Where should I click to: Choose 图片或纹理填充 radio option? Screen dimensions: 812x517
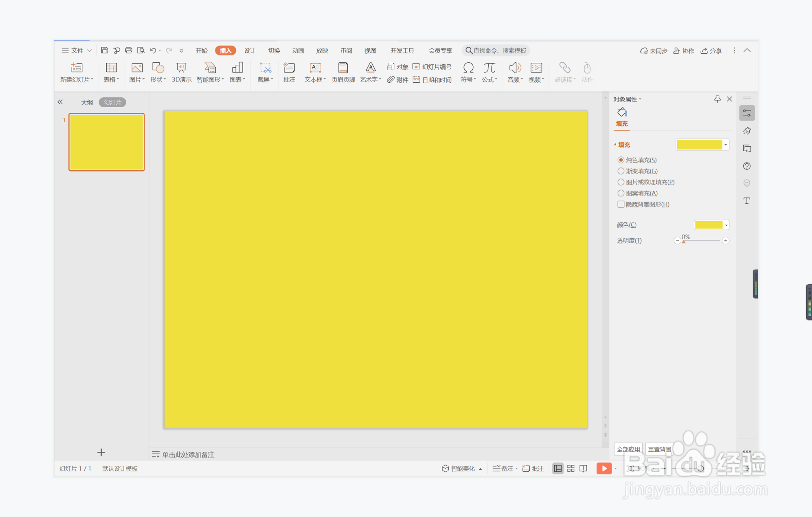621,182
